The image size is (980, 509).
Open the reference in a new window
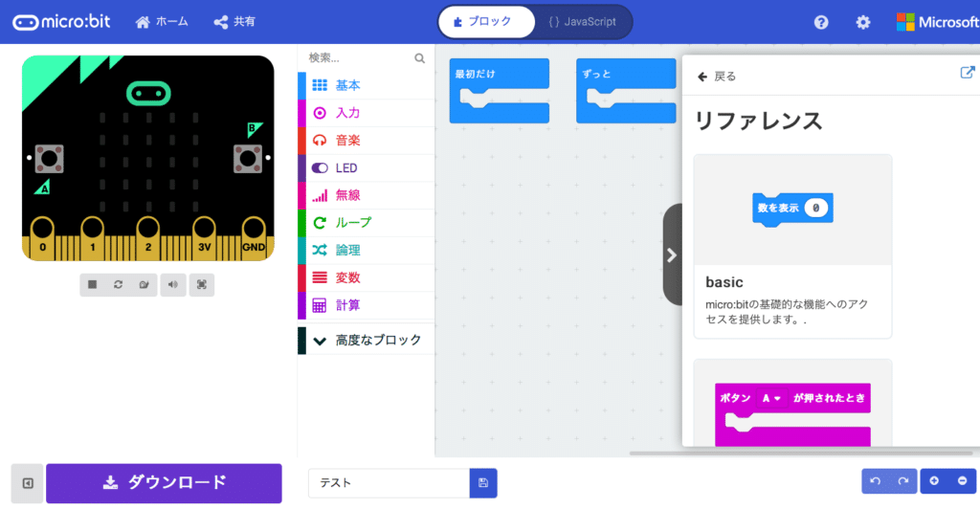[x=967, y=73]
